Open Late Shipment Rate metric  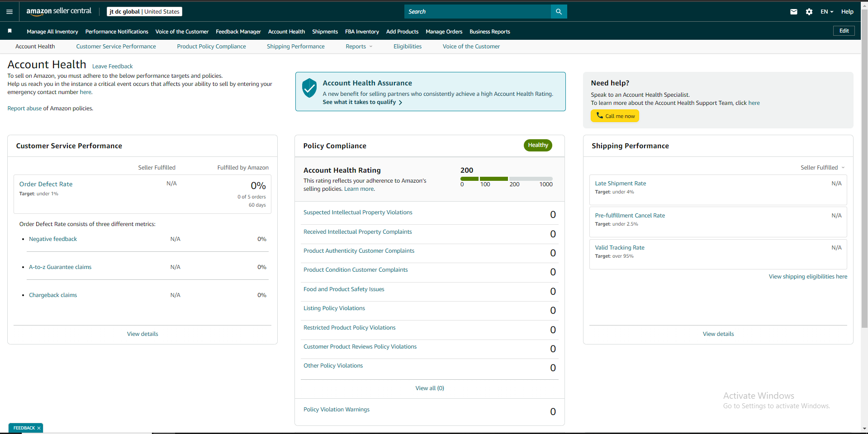pos(621,184)
